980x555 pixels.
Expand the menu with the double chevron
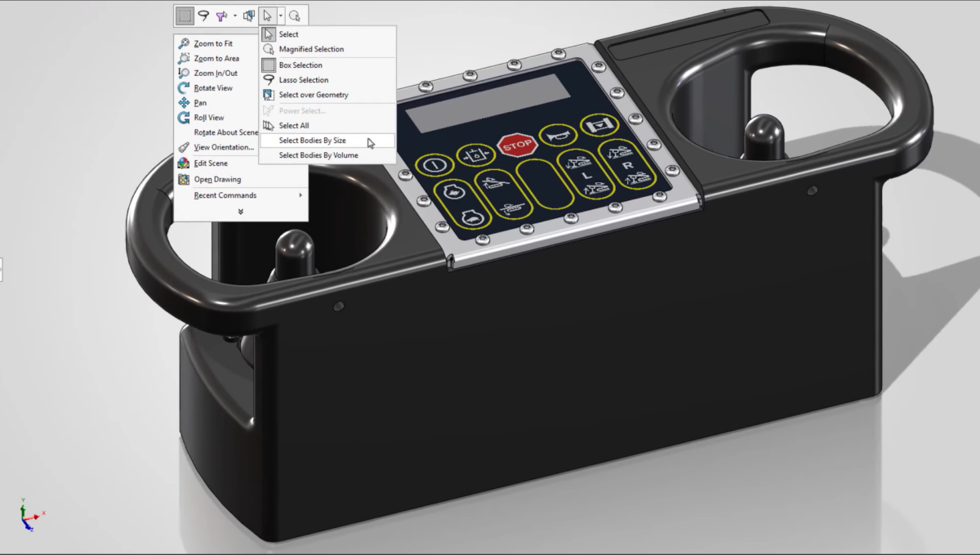[x=240, y=212]
